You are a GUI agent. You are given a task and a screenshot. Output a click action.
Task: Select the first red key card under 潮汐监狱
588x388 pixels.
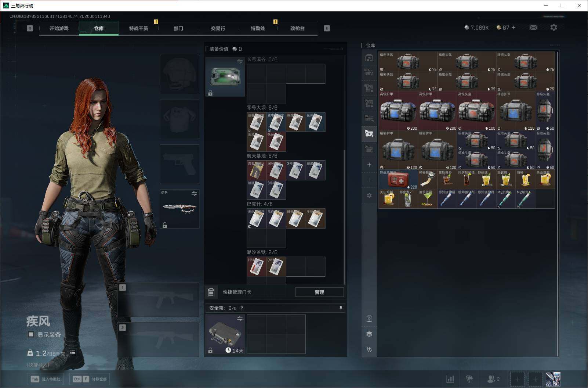coord(257,266)
